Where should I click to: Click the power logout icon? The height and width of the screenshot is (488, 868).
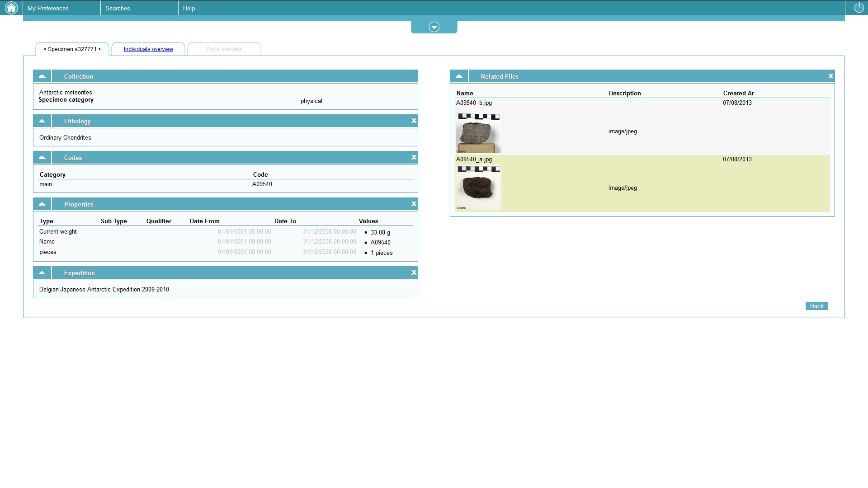(x=859, y=8)
